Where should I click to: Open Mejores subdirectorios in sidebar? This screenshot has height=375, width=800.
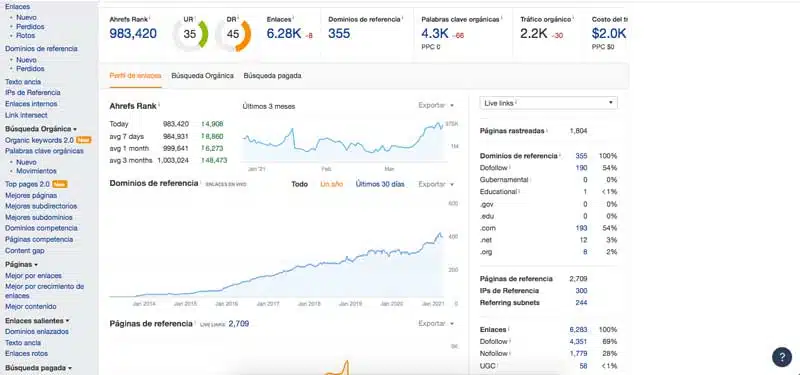point(41,206)
